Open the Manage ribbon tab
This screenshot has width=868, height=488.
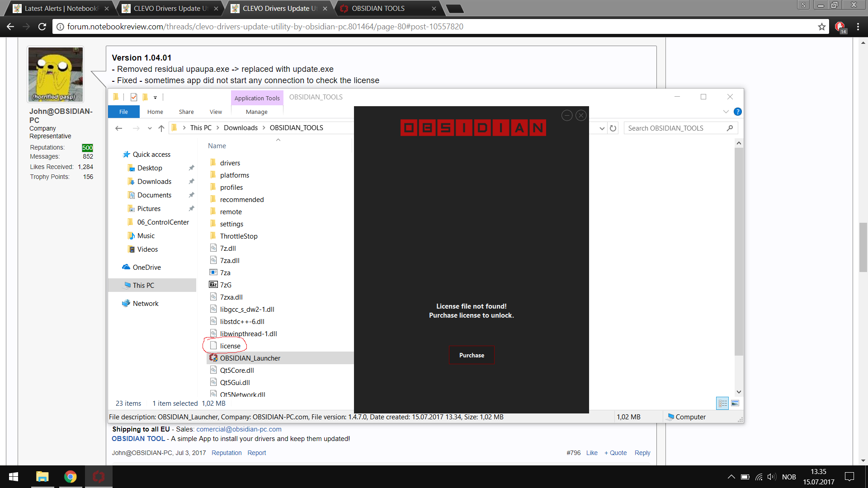pos(257,112)
